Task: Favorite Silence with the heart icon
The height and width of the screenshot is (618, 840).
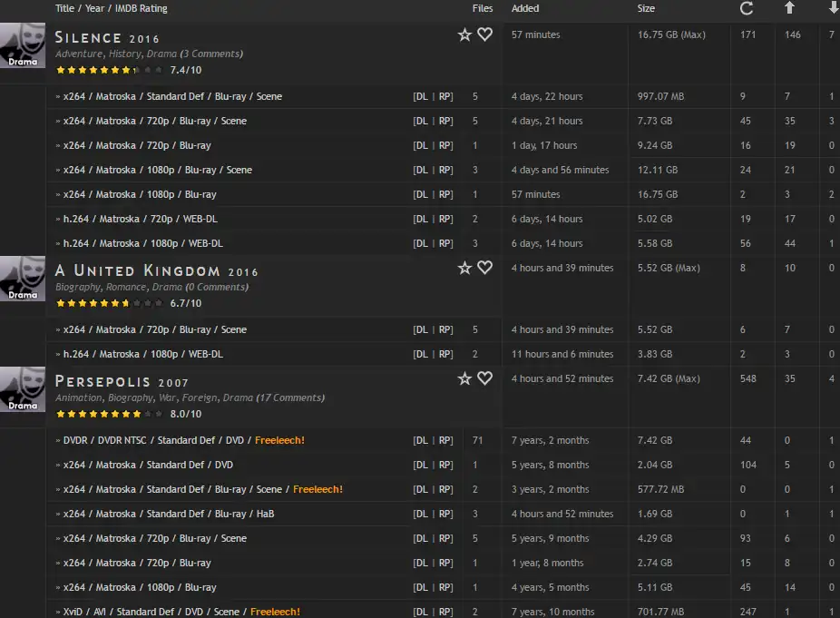Action: 484,34
